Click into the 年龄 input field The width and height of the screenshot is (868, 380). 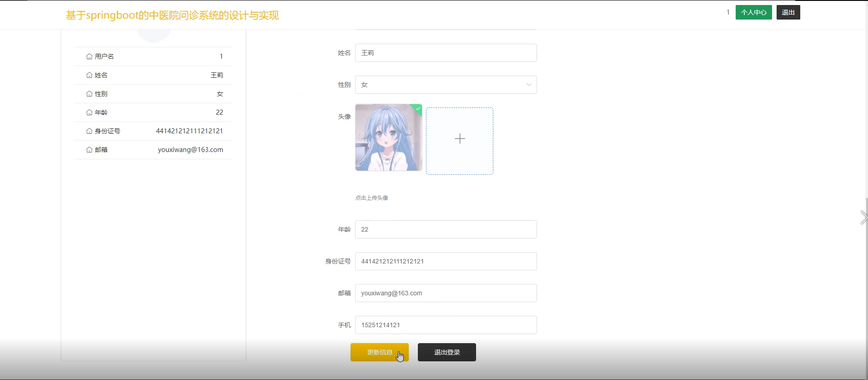446,229
